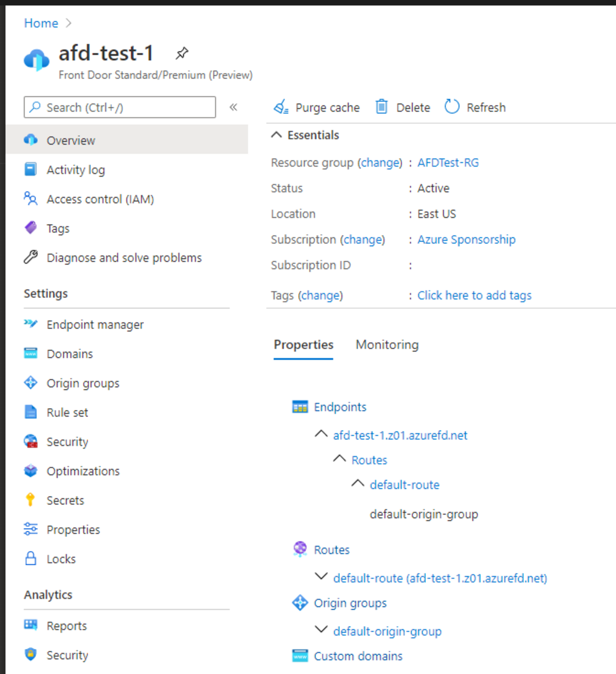Open Secrets key icon item
The height and width of the screenshot is (674, 616).
point(65,500)
